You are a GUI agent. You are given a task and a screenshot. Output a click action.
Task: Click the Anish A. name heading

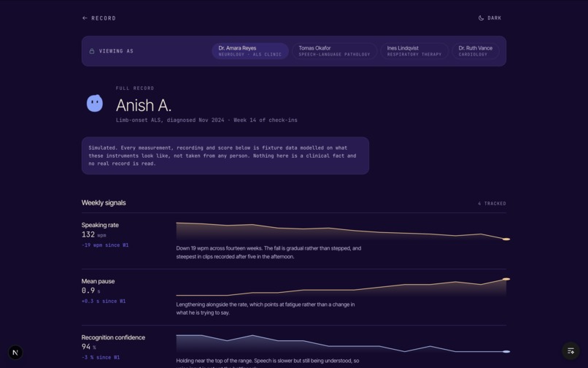(x=144, y=106)
